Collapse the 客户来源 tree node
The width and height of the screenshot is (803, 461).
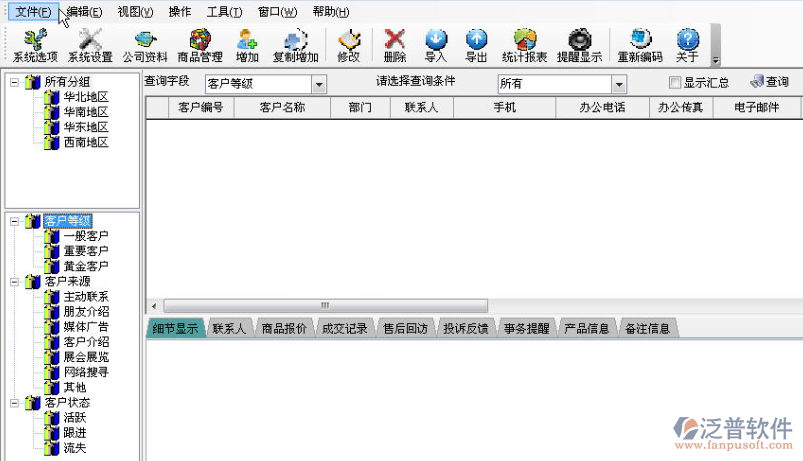coord(14,282)
